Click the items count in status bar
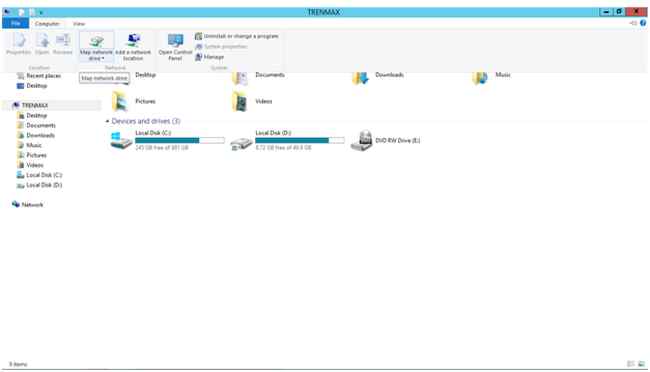Viewport: 650px width, 372px height. click(18, 365)
